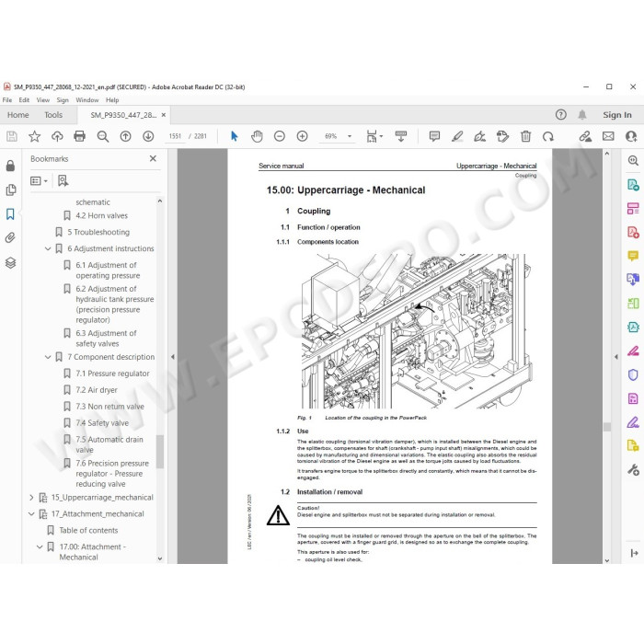The image size is (644, 644).
Task: Zoom out with minus button
Action: click(280, 136)
